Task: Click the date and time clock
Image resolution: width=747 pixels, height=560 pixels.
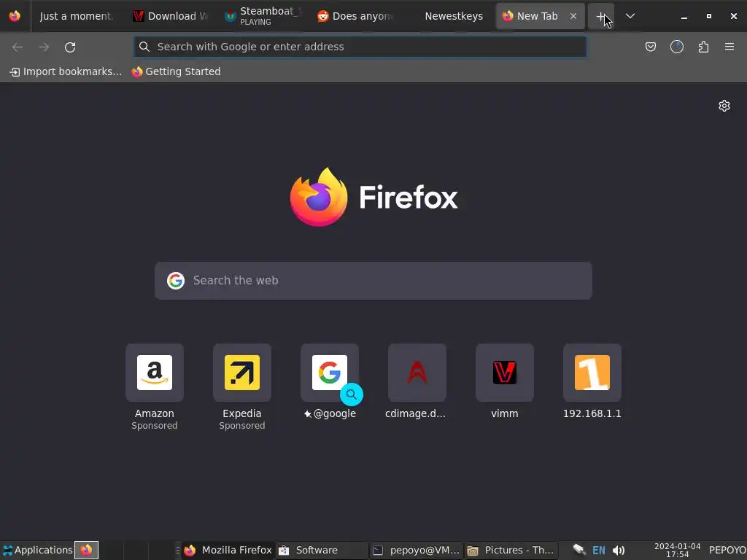Action: pos(677,550)
